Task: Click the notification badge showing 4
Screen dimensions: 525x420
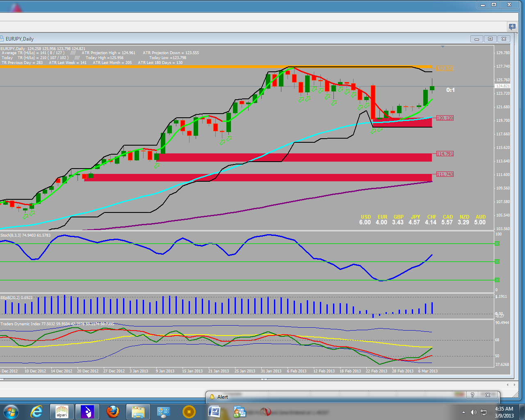Action: point(512,27)
